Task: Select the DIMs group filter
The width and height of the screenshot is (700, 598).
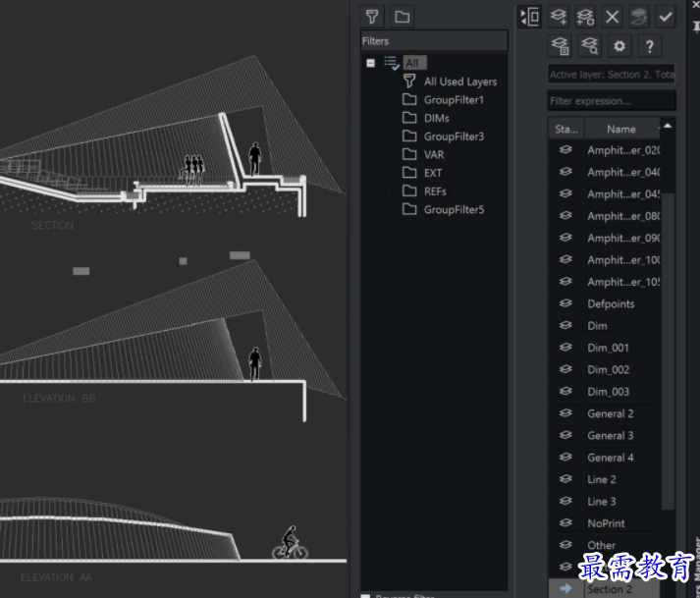Action: [436, 119]
